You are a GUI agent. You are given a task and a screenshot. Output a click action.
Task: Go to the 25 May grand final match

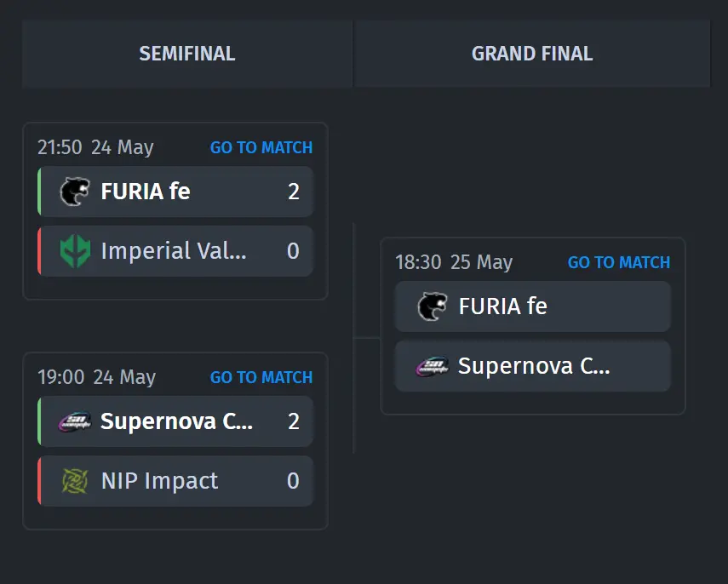(619, 263)
